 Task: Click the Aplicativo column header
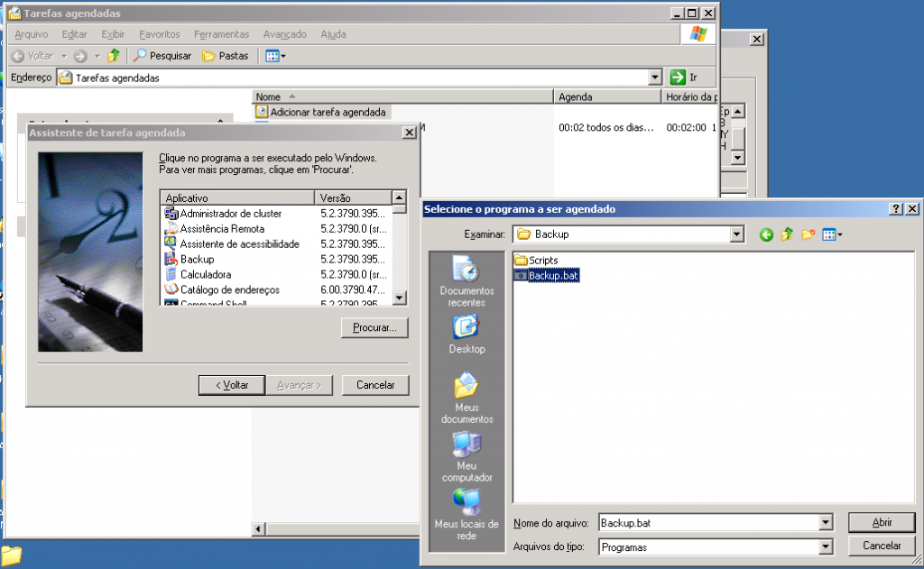click(x=237, y=197)
